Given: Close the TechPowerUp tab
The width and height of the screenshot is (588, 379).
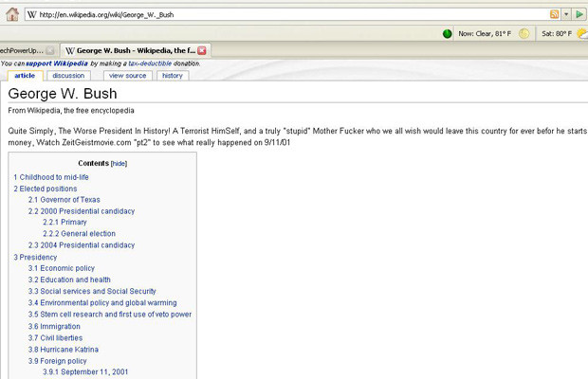Looking at the screenshot, I should pos(50,50).
